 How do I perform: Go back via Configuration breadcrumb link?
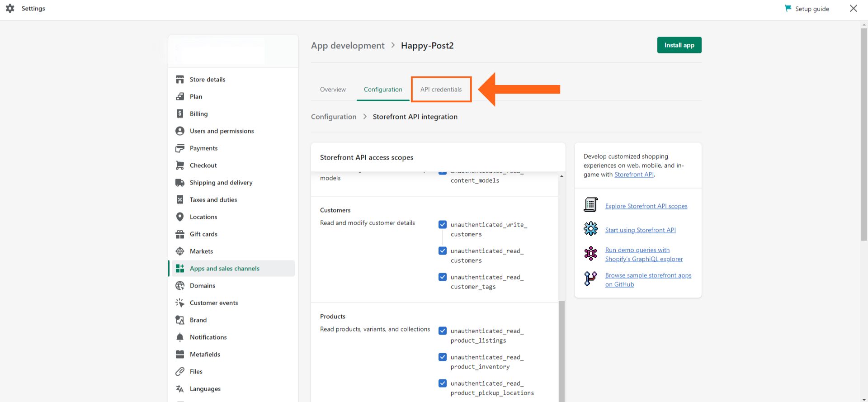(x=334, y=117)
